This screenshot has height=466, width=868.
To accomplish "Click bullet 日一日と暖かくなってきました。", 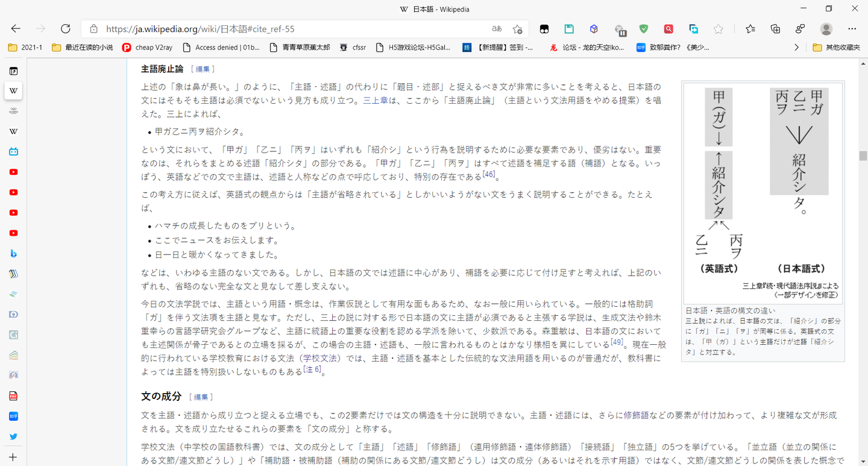I will tap(217, 255).
